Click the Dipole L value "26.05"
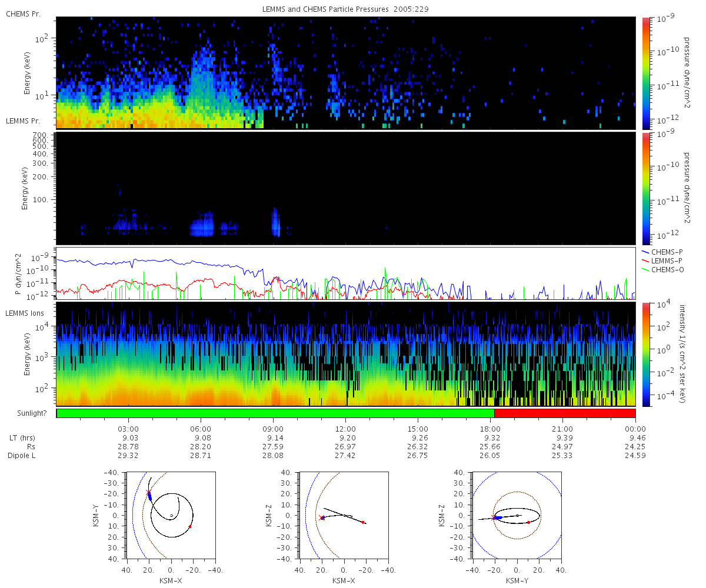The width and height of the screenshot is (706, 588). point(491,456)
